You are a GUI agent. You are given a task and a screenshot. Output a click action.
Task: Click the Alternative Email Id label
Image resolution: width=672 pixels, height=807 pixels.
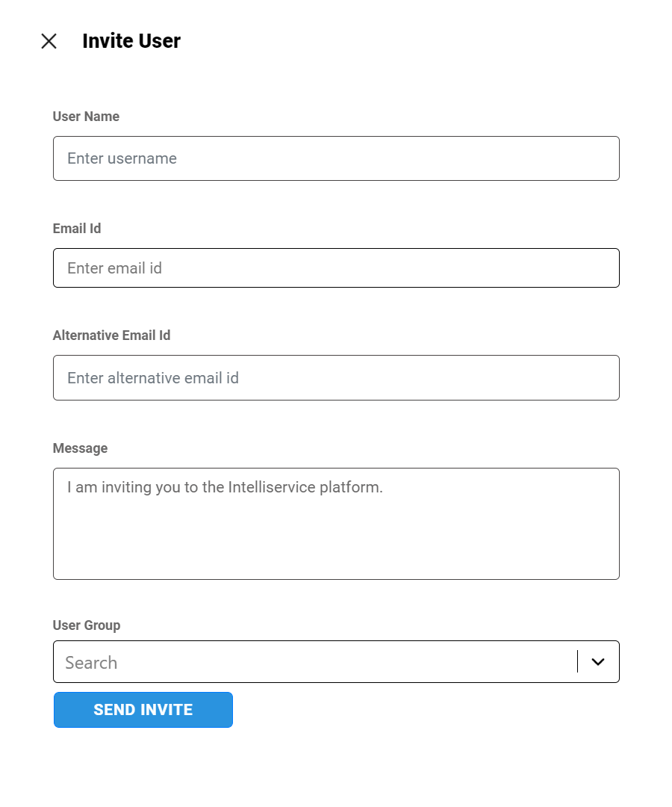(111, 336)
